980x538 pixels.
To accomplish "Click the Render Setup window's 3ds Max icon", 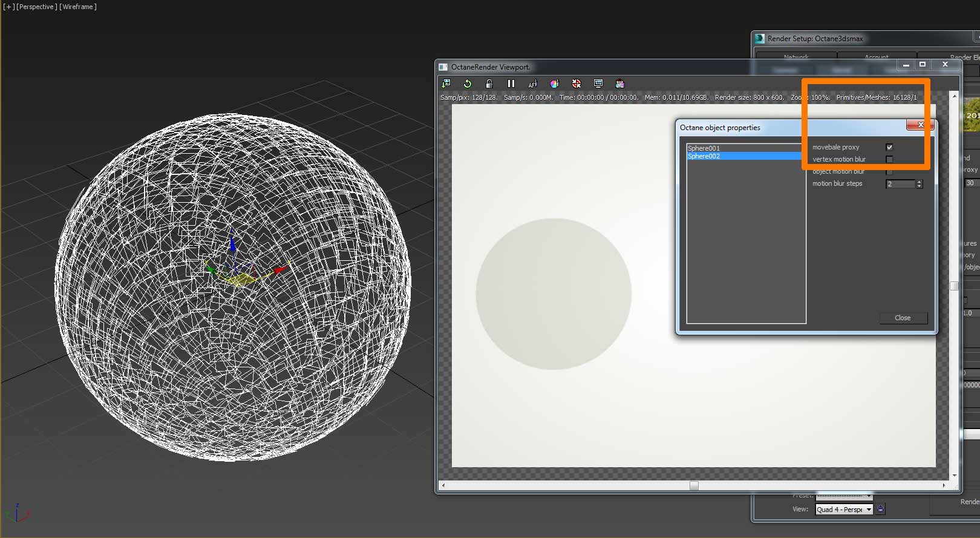I will click(760, 38).
